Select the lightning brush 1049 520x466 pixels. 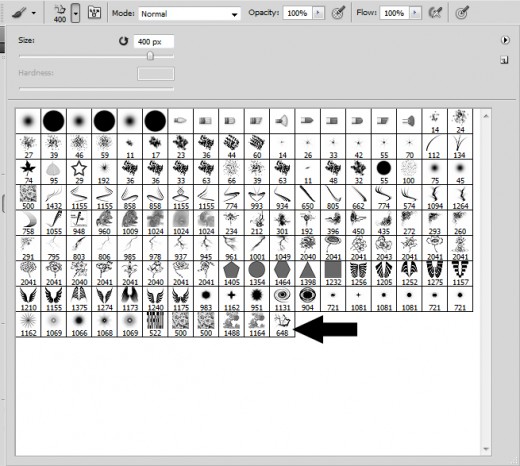[282, 248]
